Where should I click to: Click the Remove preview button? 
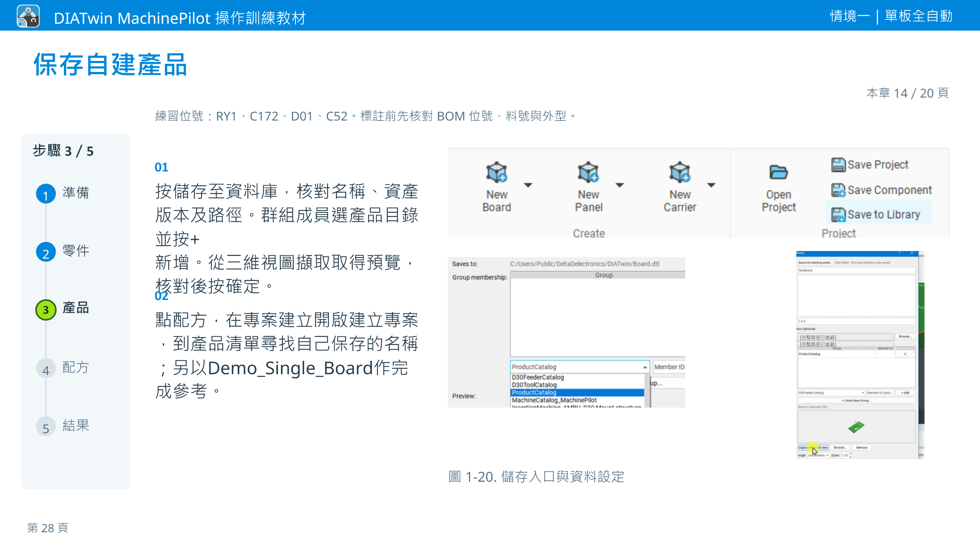pyautogui.click(x=862, y=447)
